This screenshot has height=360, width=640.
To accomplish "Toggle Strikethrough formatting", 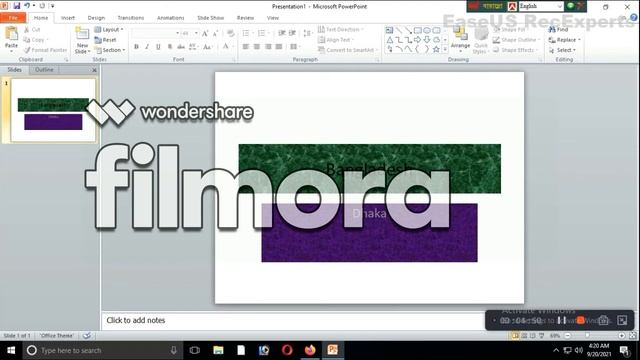I will click(x=181, y=47).
